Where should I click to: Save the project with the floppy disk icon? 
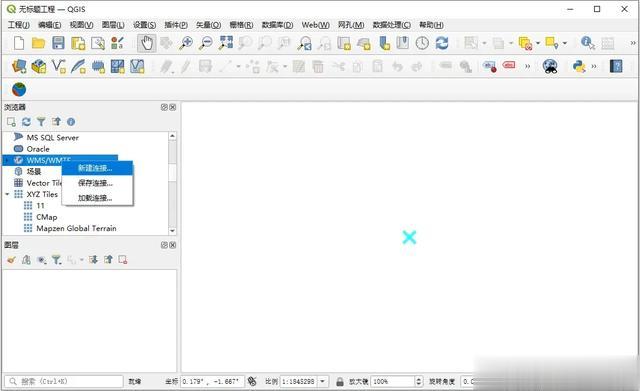(x=58, y=43)
